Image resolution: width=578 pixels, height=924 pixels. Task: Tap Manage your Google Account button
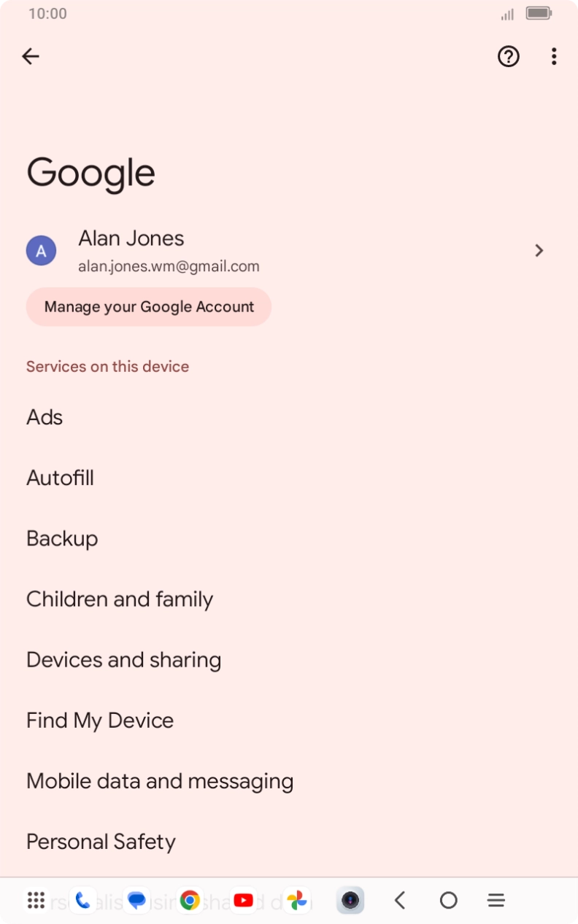(149, 307)
